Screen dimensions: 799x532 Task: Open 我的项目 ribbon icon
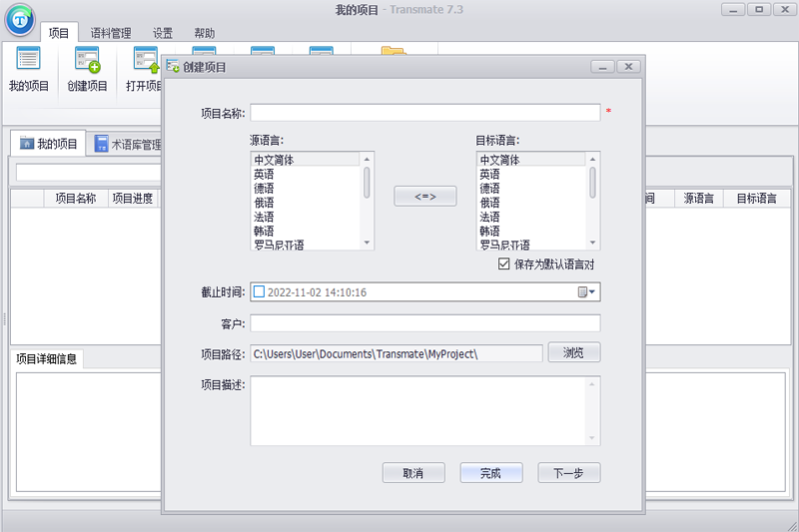29,69
